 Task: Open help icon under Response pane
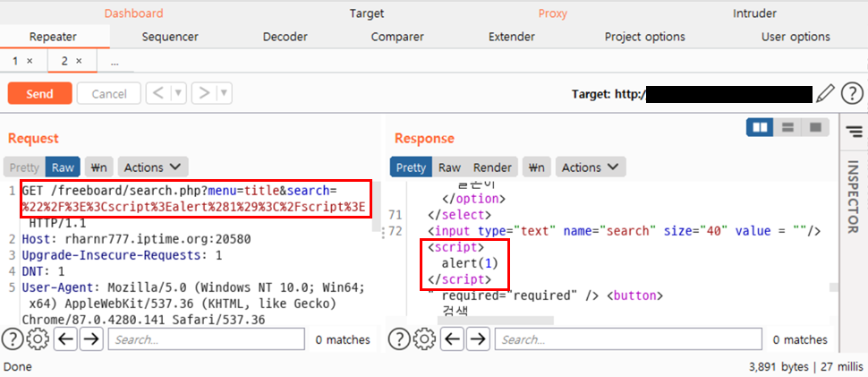point(398,338)
